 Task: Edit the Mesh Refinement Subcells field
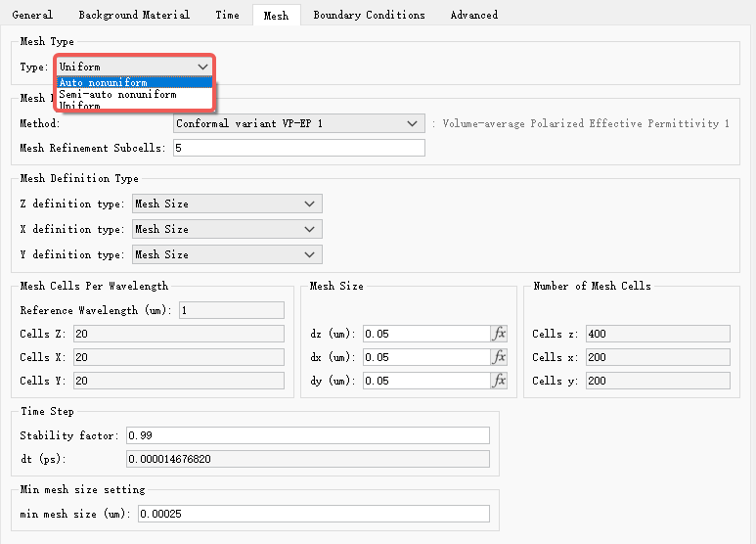[x=299, y=148]
